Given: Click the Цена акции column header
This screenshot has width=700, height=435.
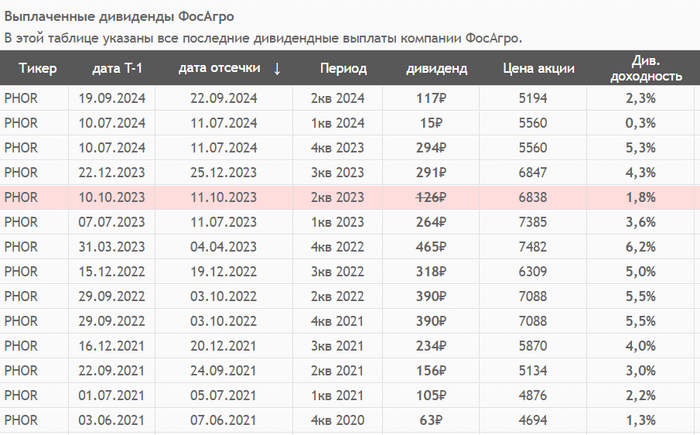Looking at the screenshot, I should coord(538,68).
